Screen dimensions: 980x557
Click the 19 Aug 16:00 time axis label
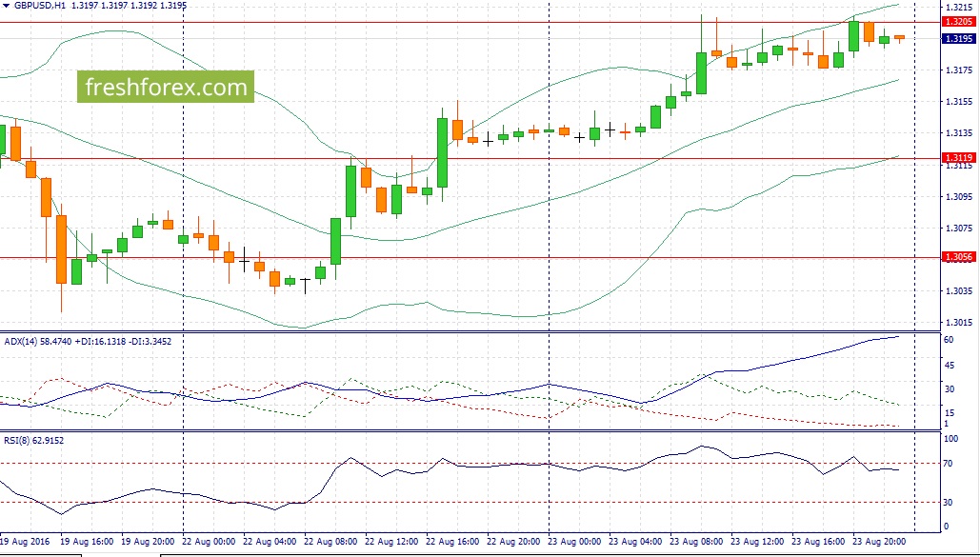click(87, 542)
